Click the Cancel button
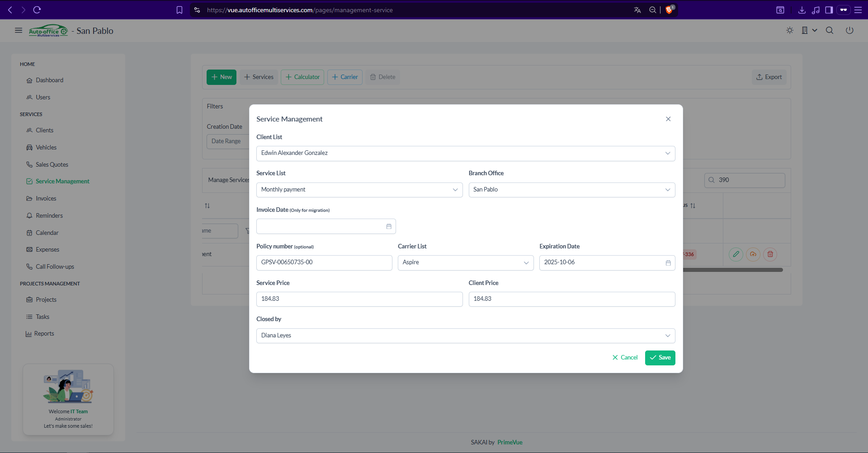 click(625, 358)
